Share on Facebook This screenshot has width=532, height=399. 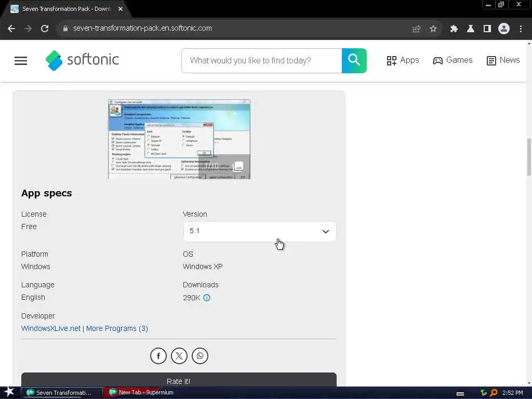point(158,356)
